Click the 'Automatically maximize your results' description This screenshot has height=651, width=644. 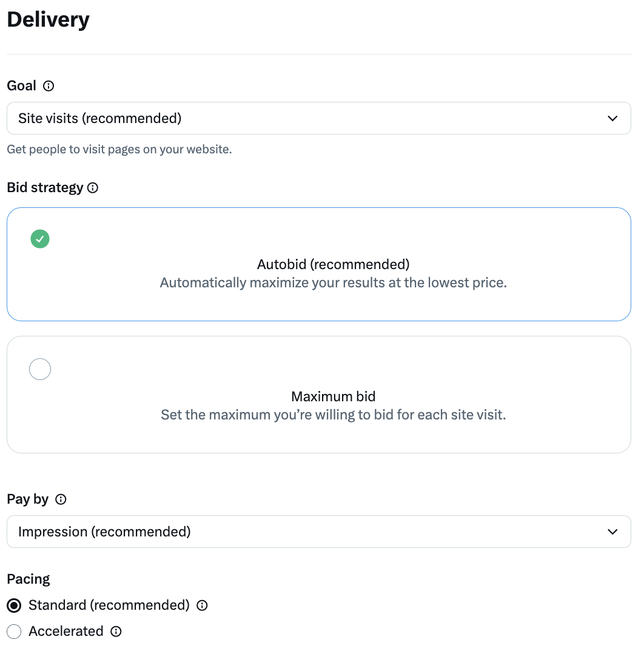click(x=333, y=282)
